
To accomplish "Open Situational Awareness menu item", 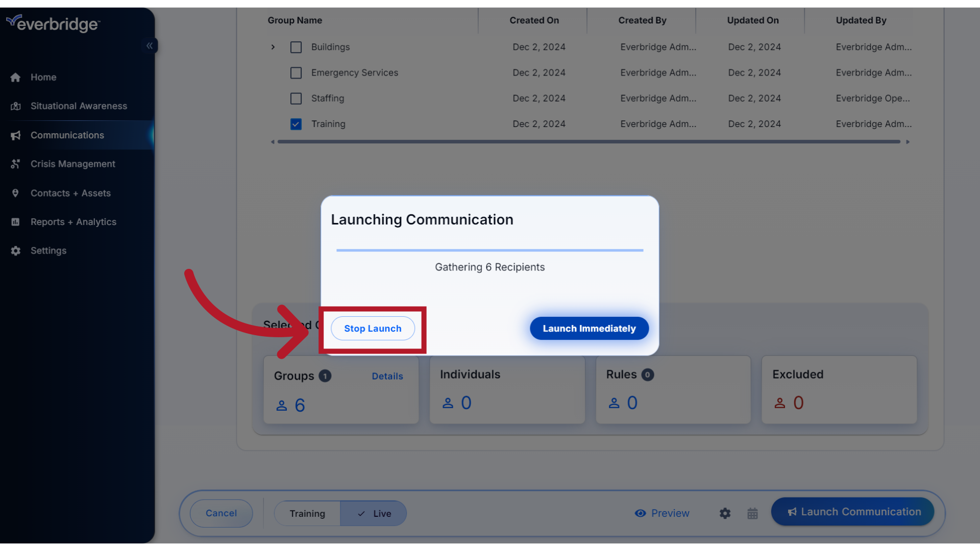I will [x=78, y=106].
